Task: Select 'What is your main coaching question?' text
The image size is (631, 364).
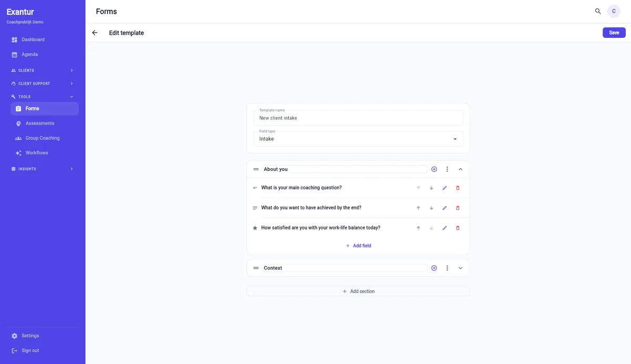Action: [301, 188]
